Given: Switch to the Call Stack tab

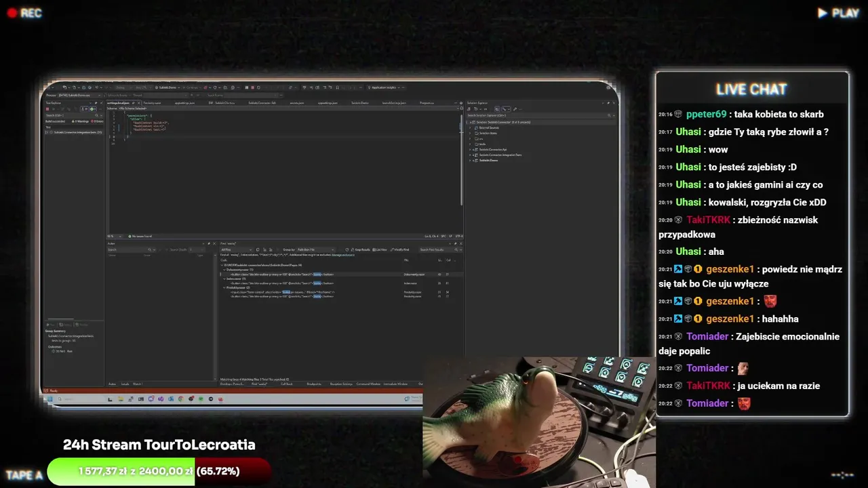Looking at the screenshot, I should click(x=287, y=384).
